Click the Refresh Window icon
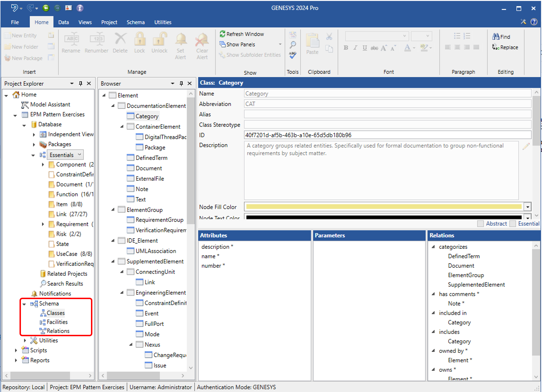The width and height of the screenshot is (542, 392). pyautogui.click(x=222, y=34)
